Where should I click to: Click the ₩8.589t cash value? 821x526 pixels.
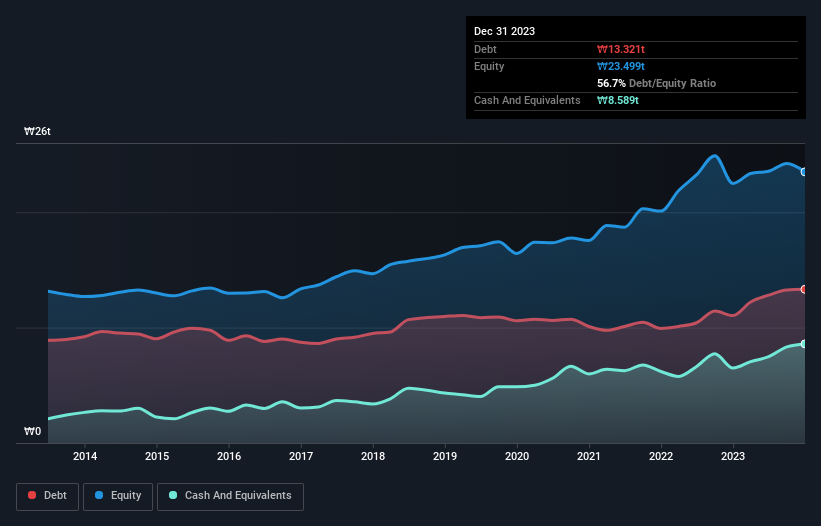click(x=617, y=100)
